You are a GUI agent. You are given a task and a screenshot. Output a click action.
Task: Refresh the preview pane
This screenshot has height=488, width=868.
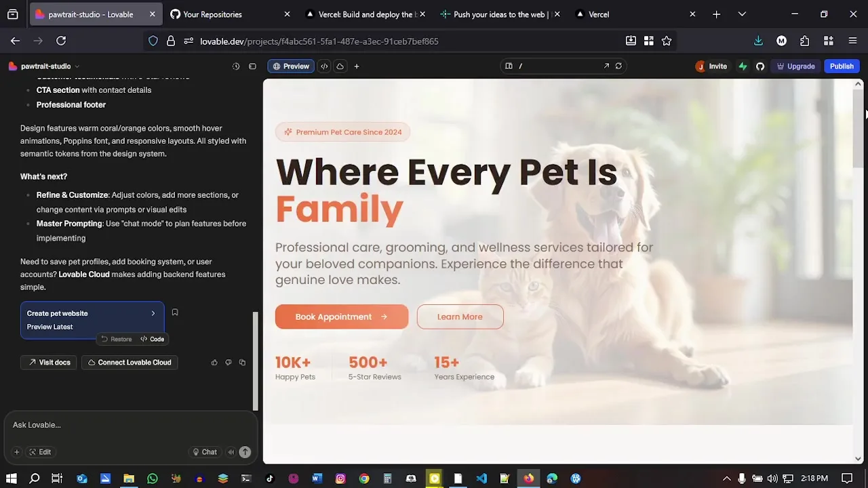click(618, 66)
